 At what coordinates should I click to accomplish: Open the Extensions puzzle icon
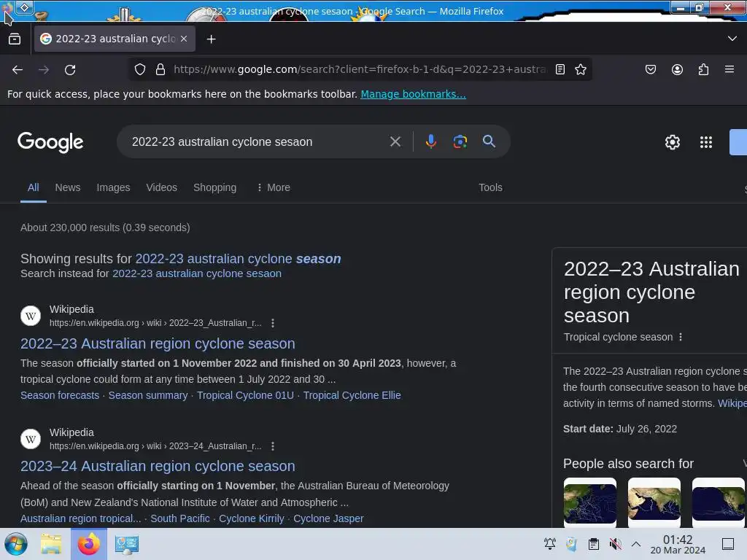(703, 69)
